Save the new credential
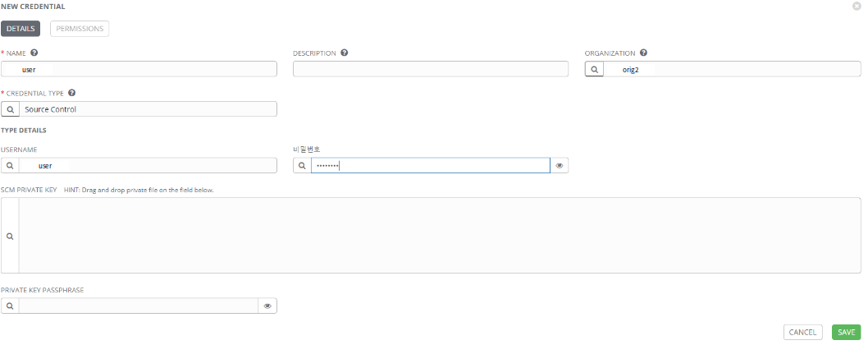The image size is (868, 345). [x=847, y=332]
